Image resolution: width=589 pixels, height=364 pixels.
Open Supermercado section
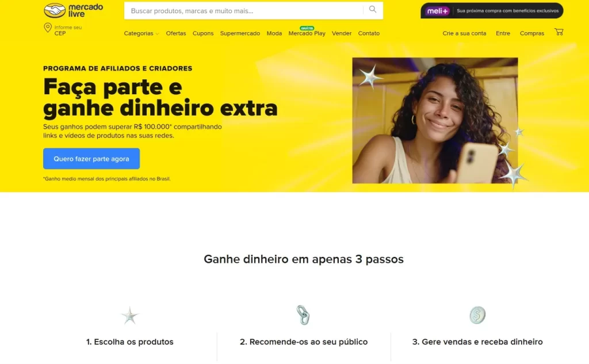[240, 33]
